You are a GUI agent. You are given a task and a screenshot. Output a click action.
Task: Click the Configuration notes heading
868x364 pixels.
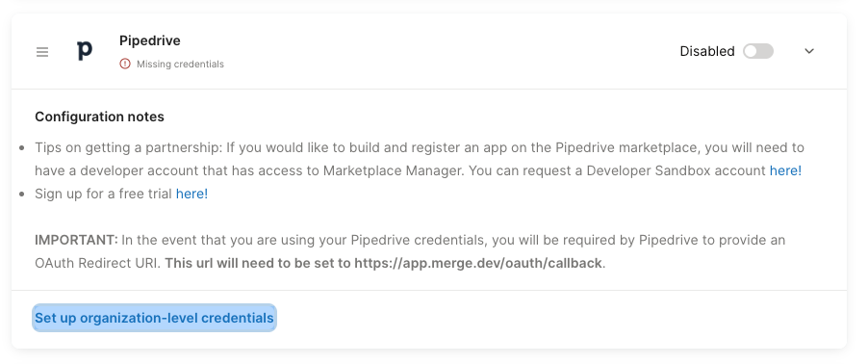[100, 117]
